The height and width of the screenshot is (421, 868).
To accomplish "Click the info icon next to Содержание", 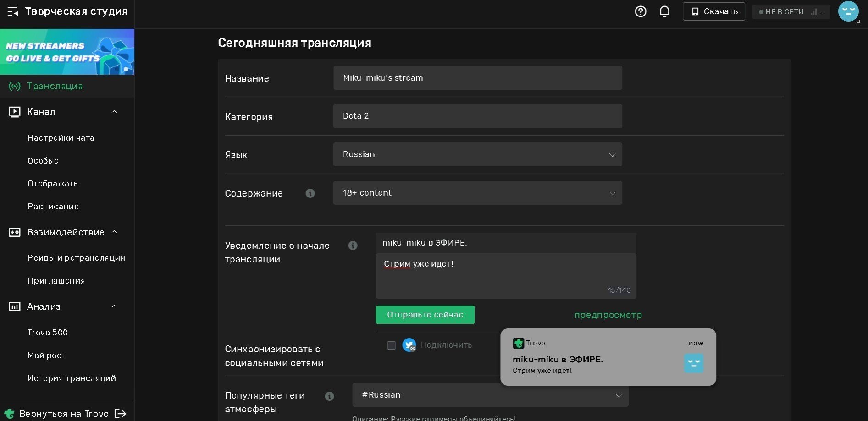I will tap(310, 193).
